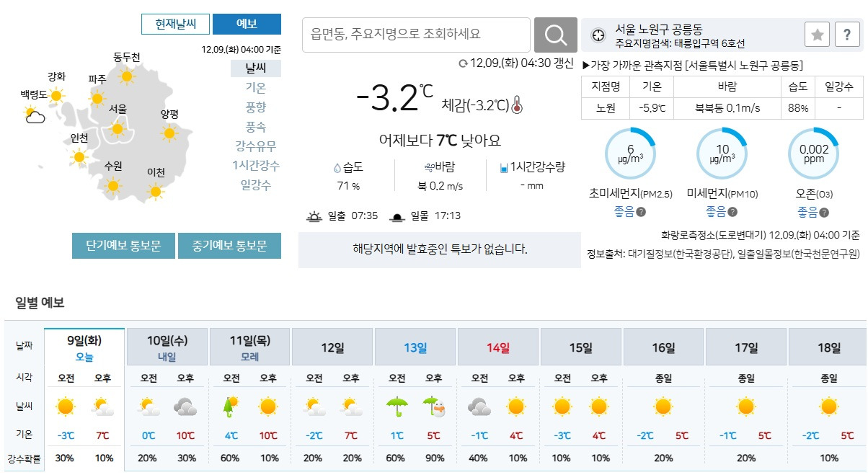
Task: Click the location target icon beside 서울 노원구 공릉동
Action: [598, 35]
